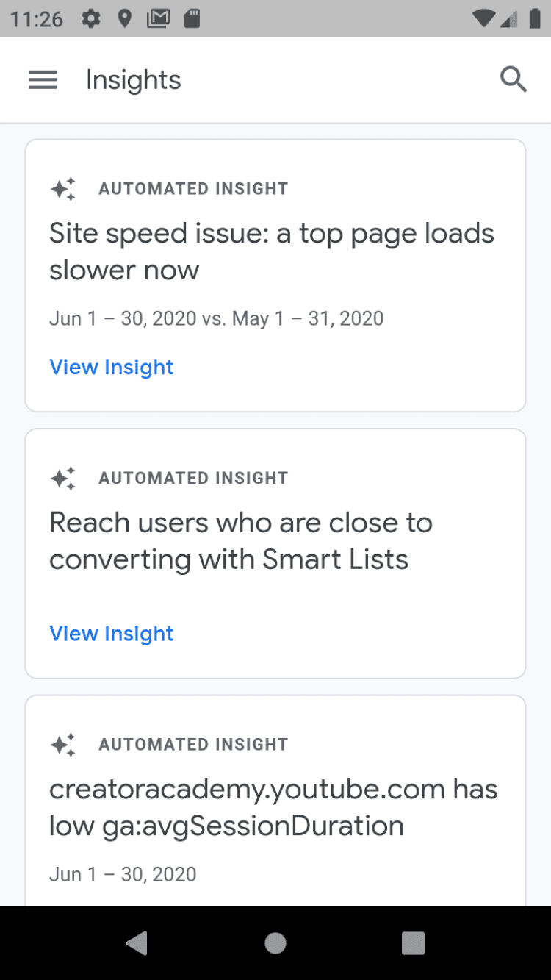The height and width of the screenshot is (980, 551).
Task: Click sparkle icon on site speed insight
Action: [x=63, y=189]
